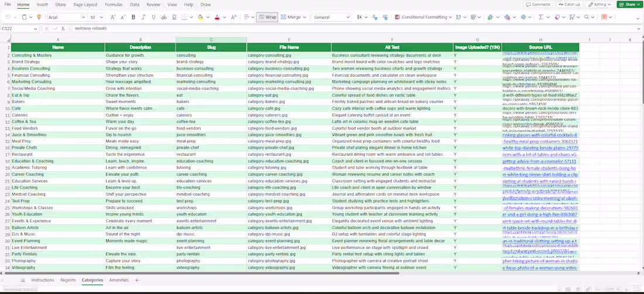This screenshot has height=294, width=644.
Task: Click the decrease decimal icon
Action: (x=385, y=17)
